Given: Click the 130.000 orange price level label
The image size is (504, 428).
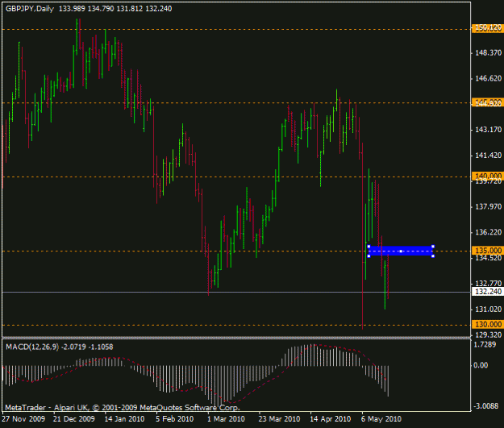Looking at the screenshot, I should pyautogui.click(x=488, y=324).
